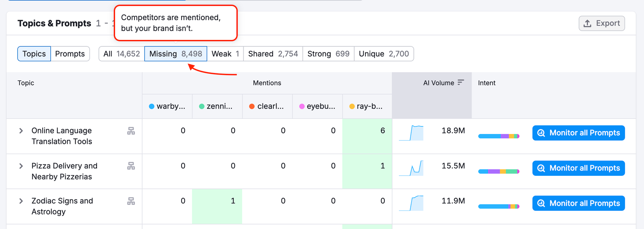The image size is (644, 229).
Task: Expand Zodiac Signs and Astrology topic
Action: pos(21,201)
